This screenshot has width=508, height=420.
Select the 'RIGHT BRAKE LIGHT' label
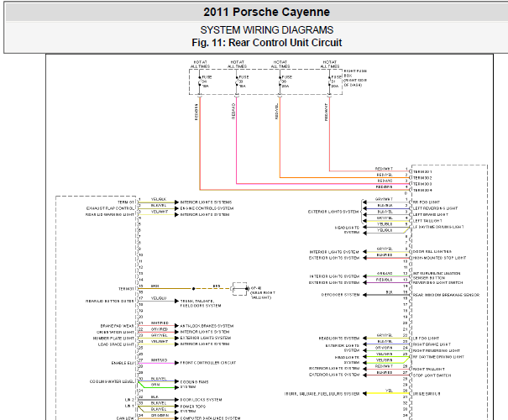[x=432, y=344]
